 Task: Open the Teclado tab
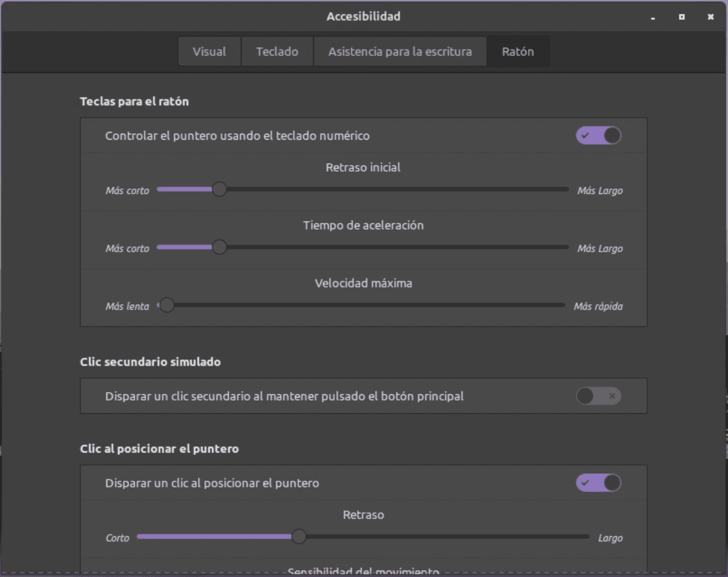coord(277,51)
